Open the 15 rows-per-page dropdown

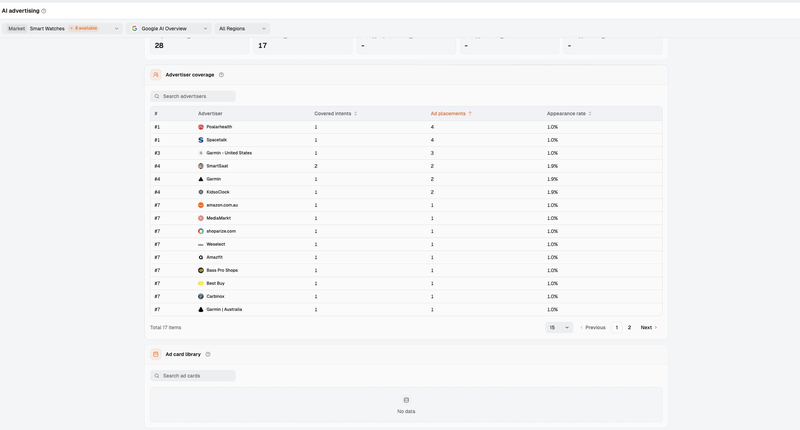pyautogui.click(x=559, y=327)
